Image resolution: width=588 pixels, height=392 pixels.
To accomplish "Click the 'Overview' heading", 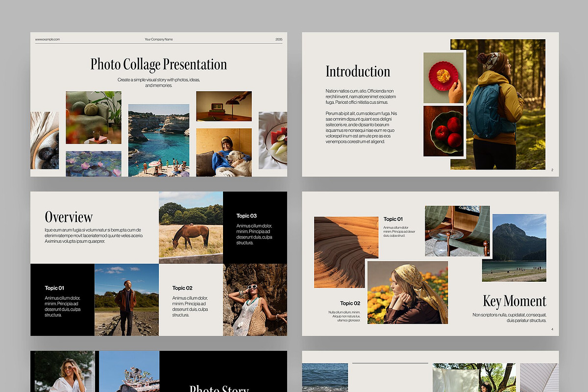I will click(x=69, y=217).
